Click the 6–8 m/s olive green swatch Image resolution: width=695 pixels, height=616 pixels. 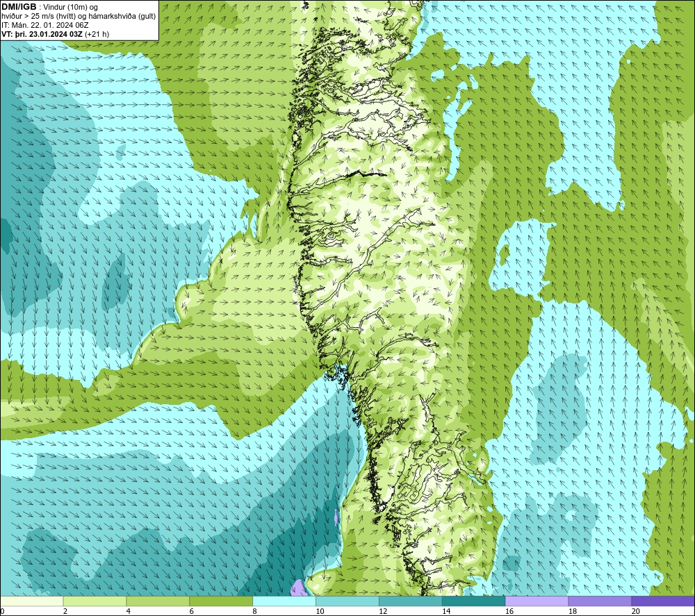(x=221, y=601)
